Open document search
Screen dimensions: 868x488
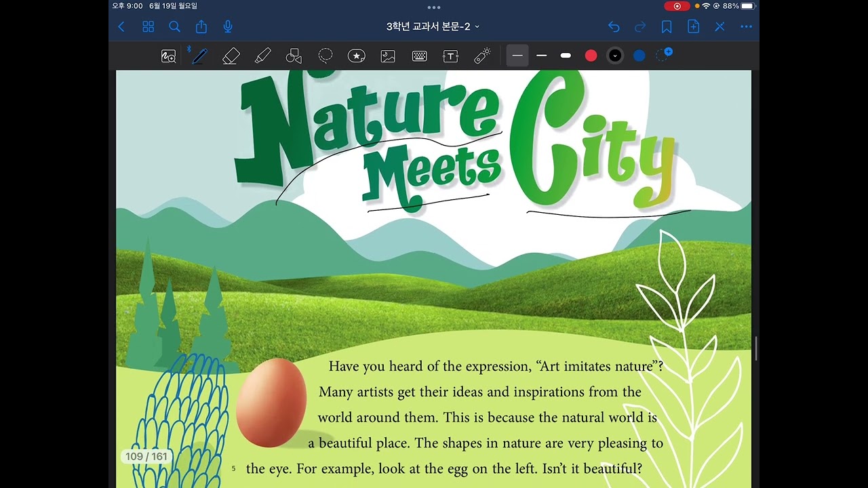click(174, 26)
